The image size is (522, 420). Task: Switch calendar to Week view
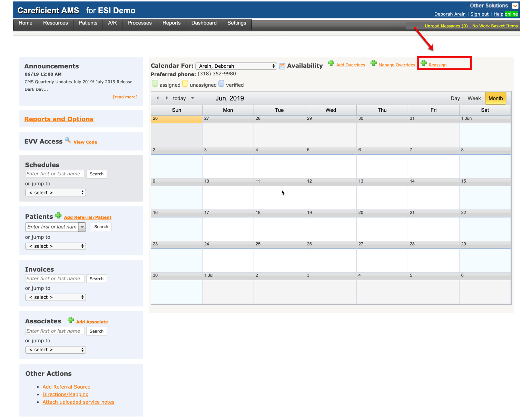pyautogui.click(x=474, y=98)
